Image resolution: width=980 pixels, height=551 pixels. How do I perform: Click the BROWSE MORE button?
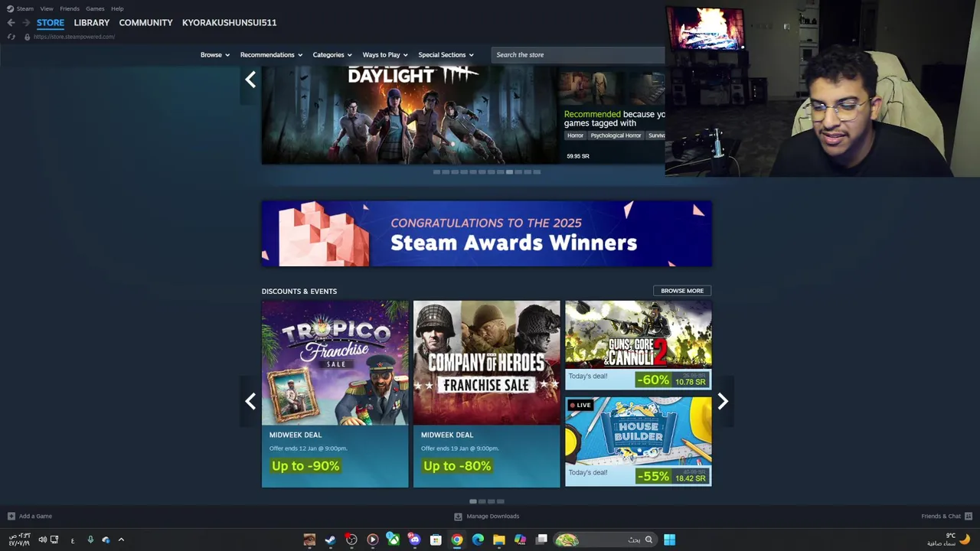pyautogui.click(x=682, y=291)
